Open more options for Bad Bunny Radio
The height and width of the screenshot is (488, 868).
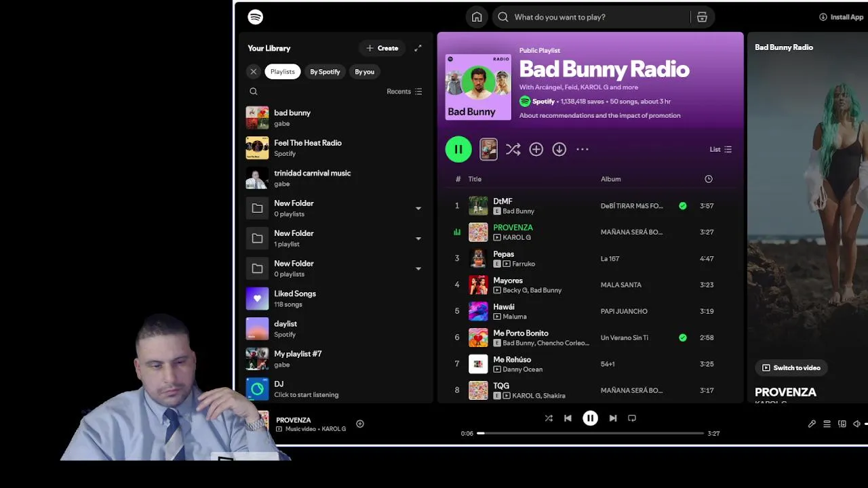coord(583,149)
